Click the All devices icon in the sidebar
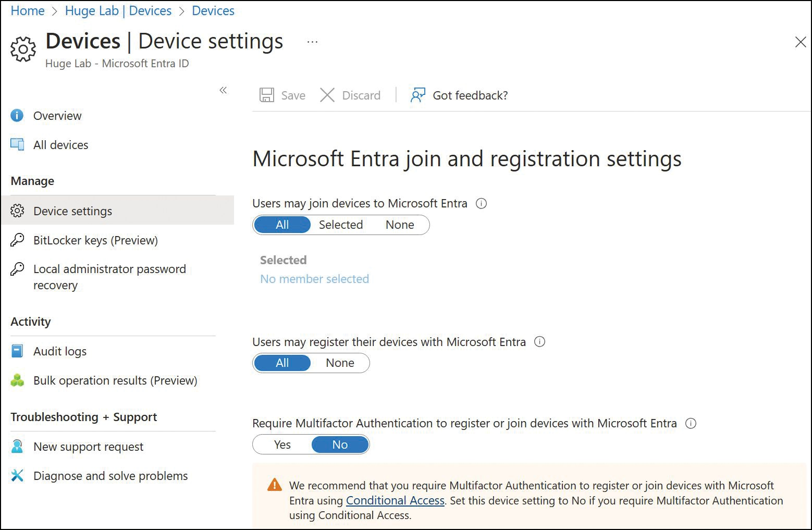812x530 pixels. point(17,144)
